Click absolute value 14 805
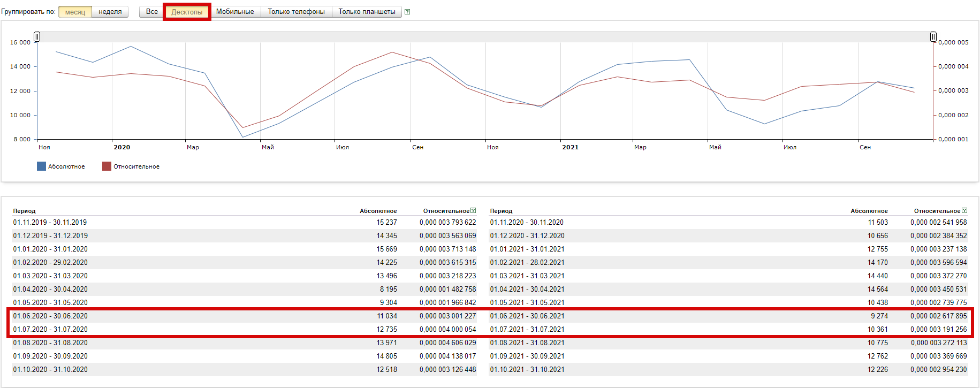Viewport: 980px width, 388px height. click(386, 356)
